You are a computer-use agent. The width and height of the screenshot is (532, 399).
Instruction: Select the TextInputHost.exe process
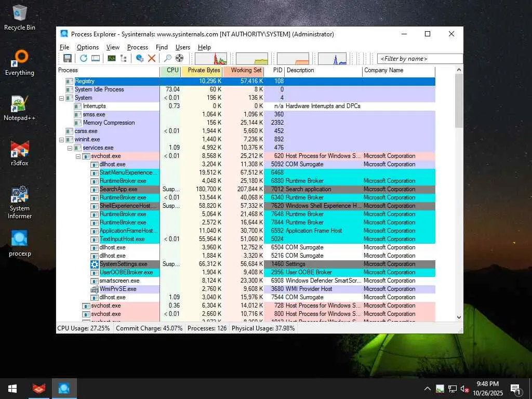click(122, 239)
